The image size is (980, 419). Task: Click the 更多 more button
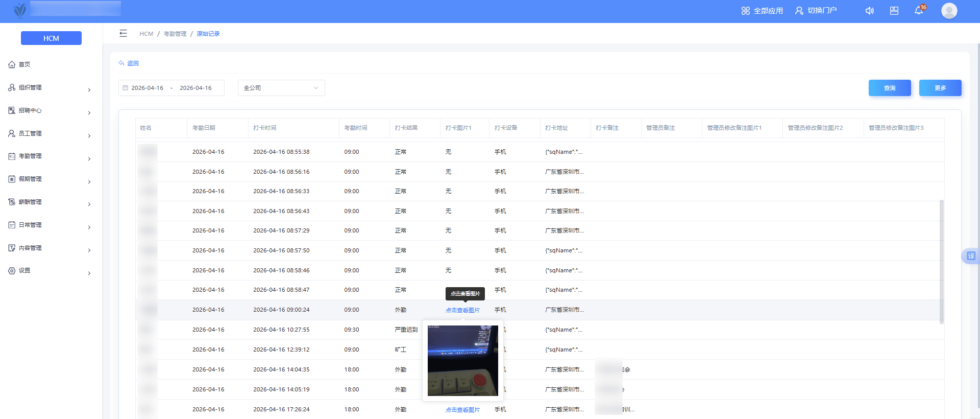[x=940, y=88]
